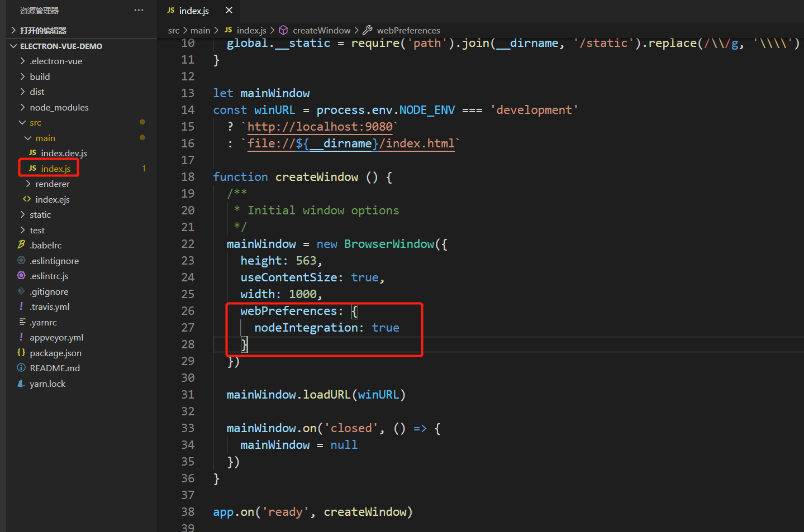
Task: Open the .babelrc file
Action: (46, 245)
